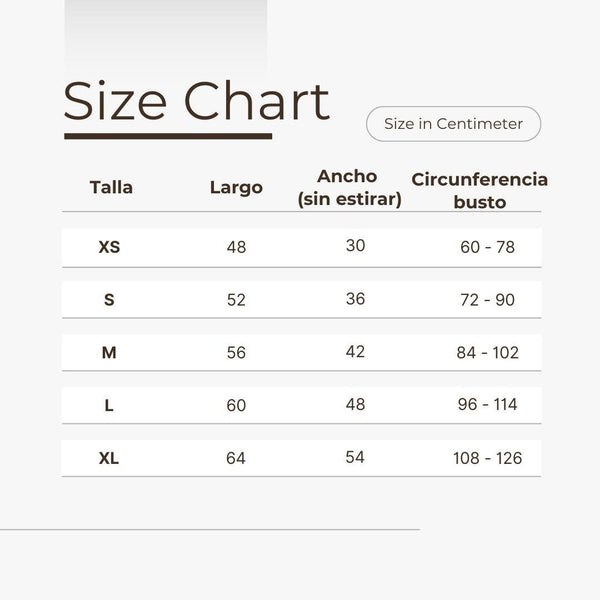The height and width of the screenshot is (600, 600).
Task: Click the Largo column header
Action: click(236, 188)
